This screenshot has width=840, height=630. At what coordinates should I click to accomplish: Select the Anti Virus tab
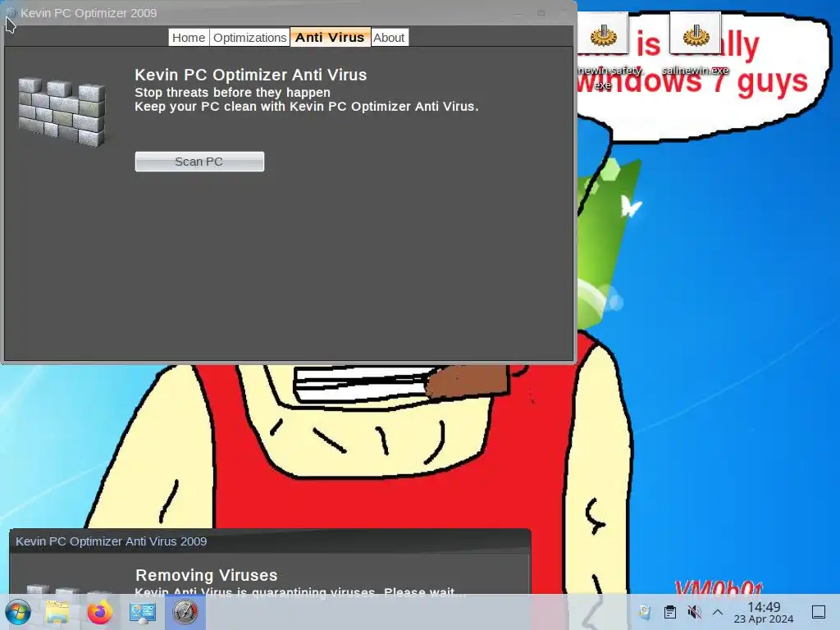pos(330,37)
